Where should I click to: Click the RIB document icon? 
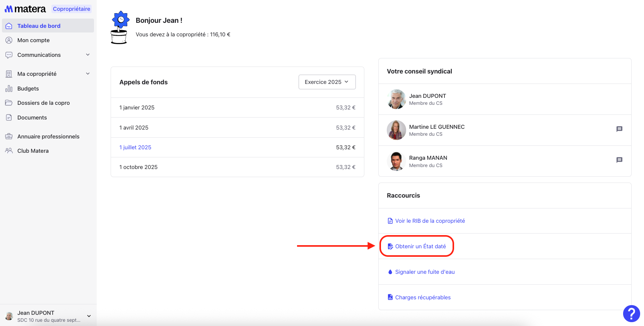pos(390,221)
